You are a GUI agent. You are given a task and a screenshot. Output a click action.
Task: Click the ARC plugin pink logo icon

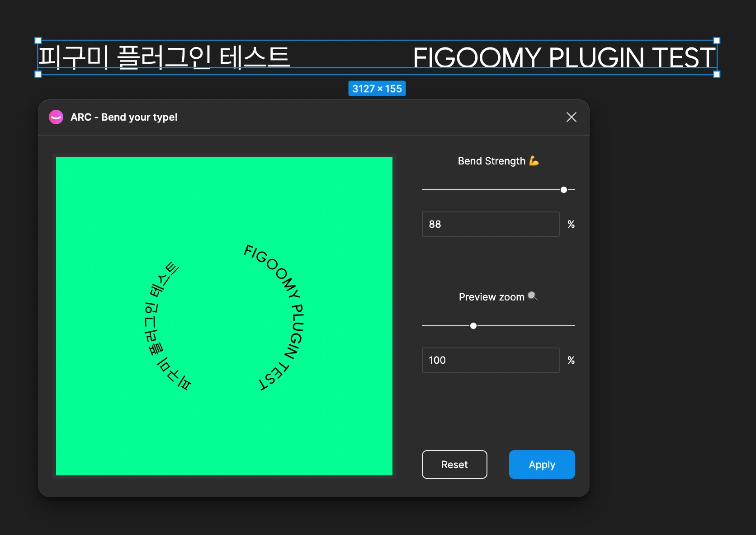[56, 117]
